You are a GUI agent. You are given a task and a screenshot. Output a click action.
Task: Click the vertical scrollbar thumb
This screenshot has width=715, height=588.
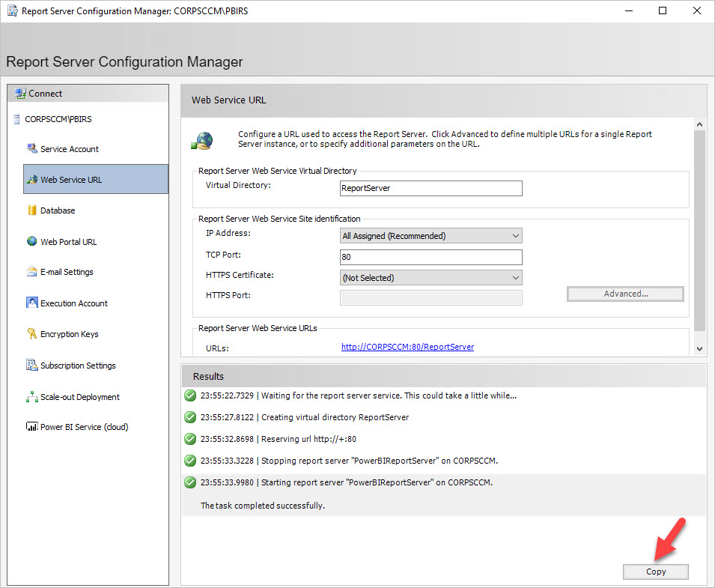click(x=699, y=231)
